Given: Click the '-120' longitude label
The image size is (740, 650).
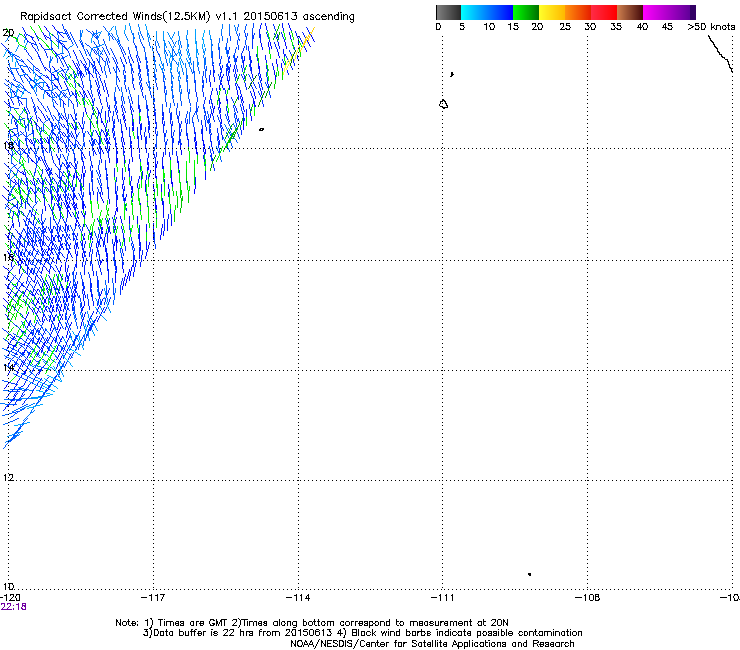Looking at the screenshot, I should pos(10,598).
